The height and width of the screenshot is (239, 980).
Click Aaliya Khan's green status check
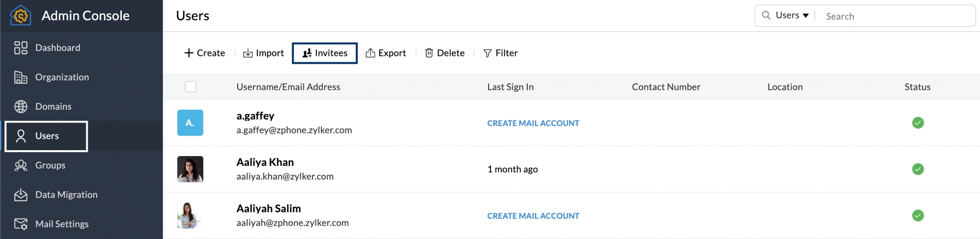tap(918, 169)
